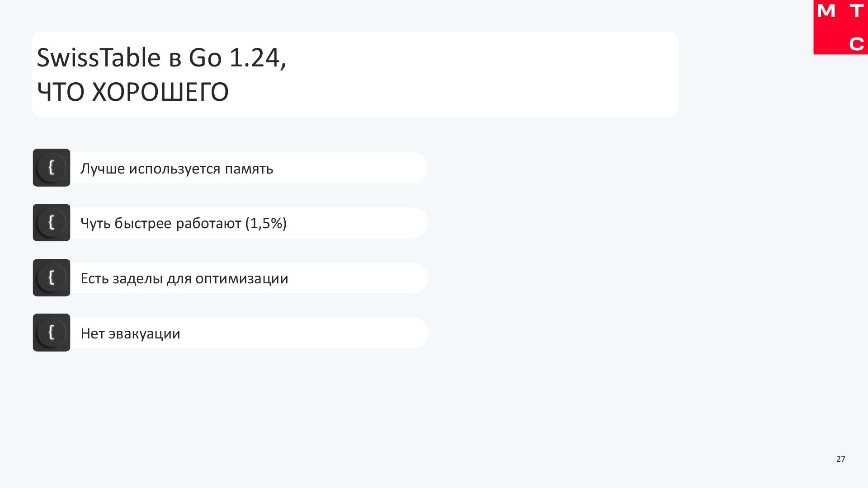Click the brace icon next to "Нет эвакуации"
Screen dimensions: 868x488
[51, 333]
